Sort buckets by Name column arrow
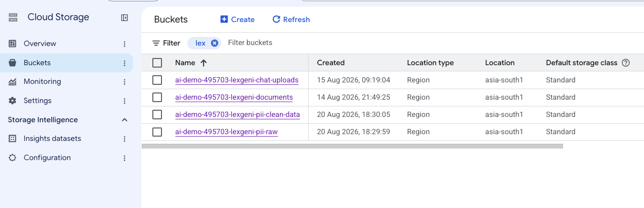Viewport: 644px width, 208px height. 204,63
